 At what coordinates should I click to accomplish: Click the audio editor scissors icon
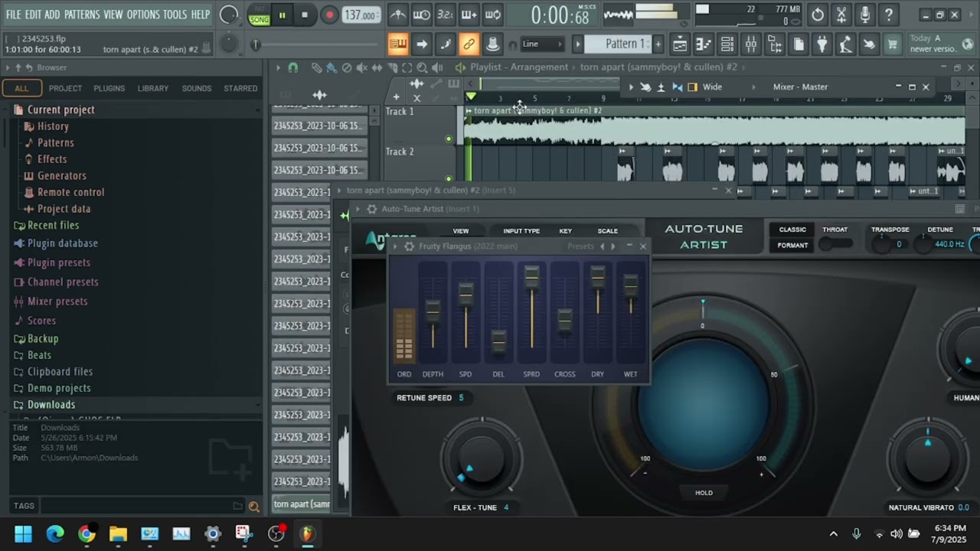tap(841, 15)
